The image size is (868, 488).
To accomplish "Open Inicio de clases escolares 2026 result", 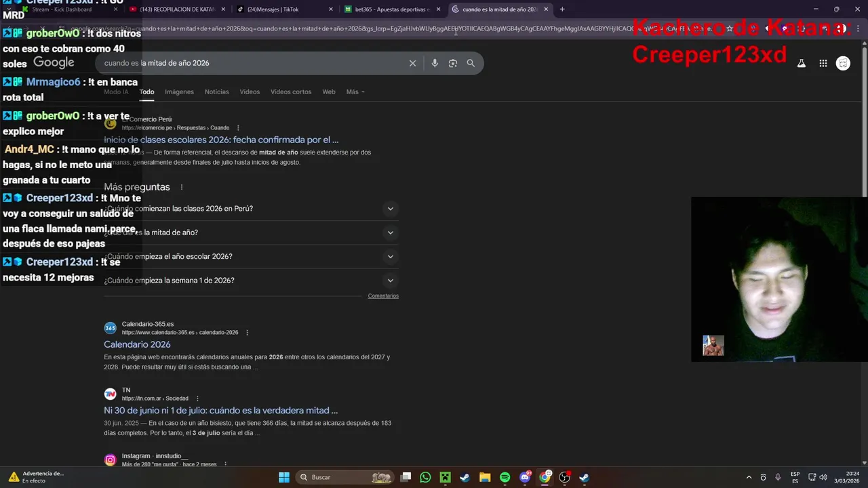I will [221, 140].
